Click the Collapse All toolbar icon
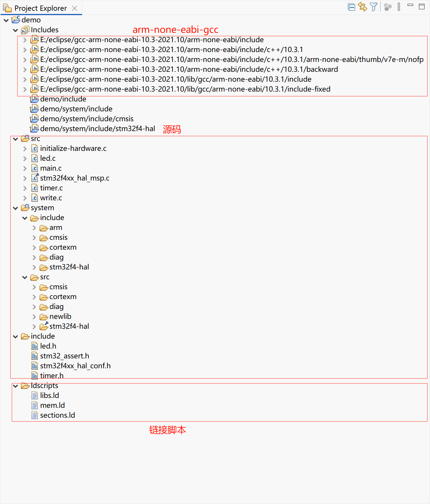430x504 pixels. click(x=351, y=7)
